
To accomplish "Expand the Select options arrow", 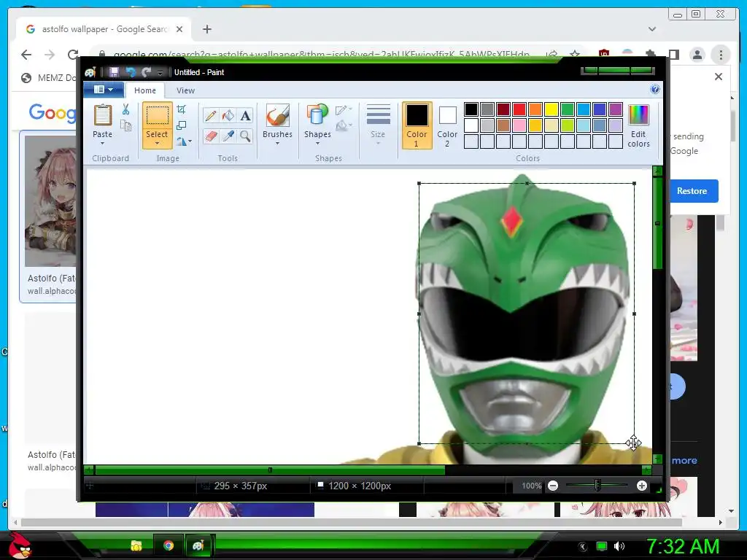I will click(x=157, y=144).
